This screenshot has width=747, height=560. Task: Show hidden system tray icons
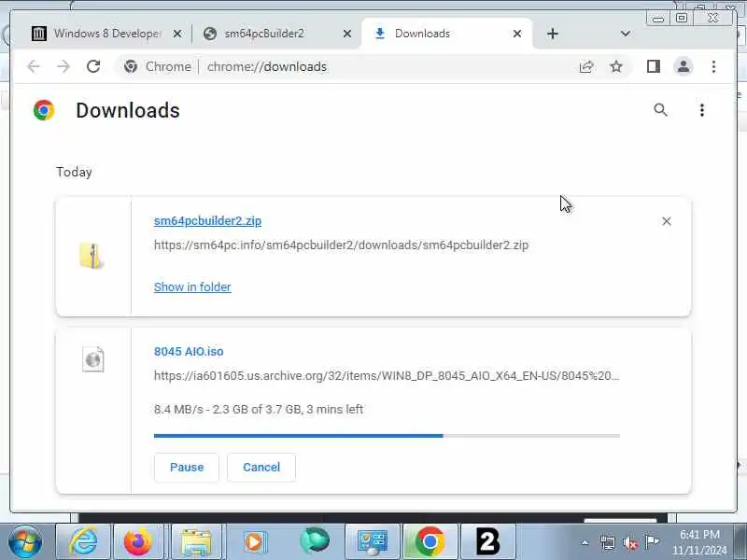pos(585,542)
